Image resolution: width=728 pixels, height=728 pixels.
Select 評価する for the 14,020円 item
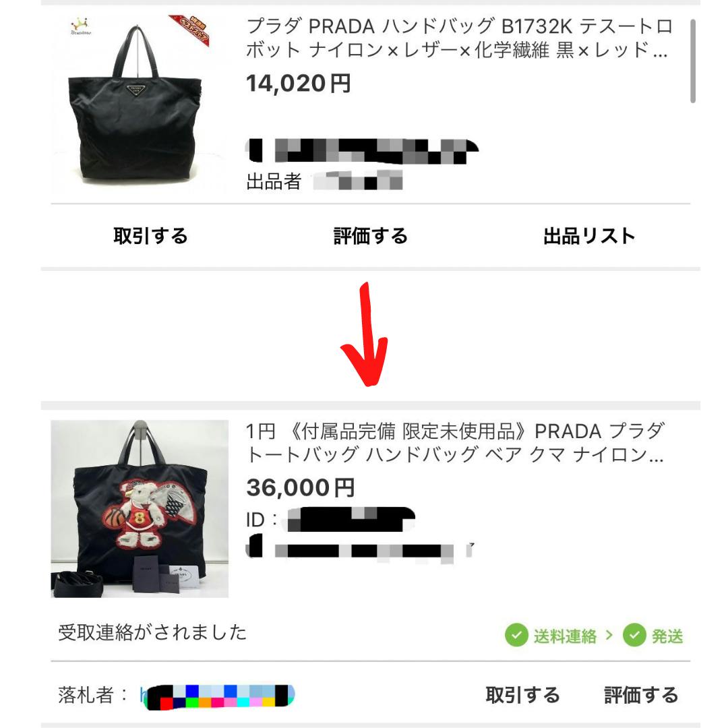(x=371, y=236)
